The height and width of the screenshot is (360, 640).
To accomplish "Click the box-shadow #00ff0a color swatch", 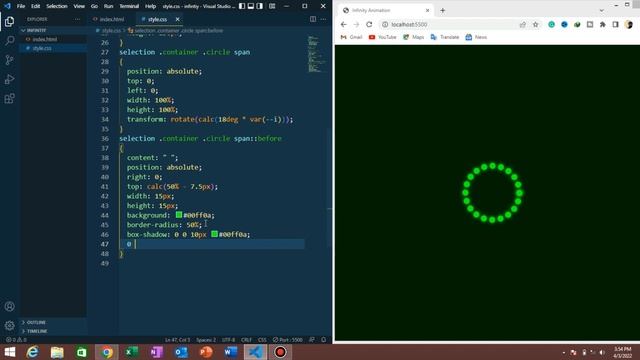I will point(214,234).
